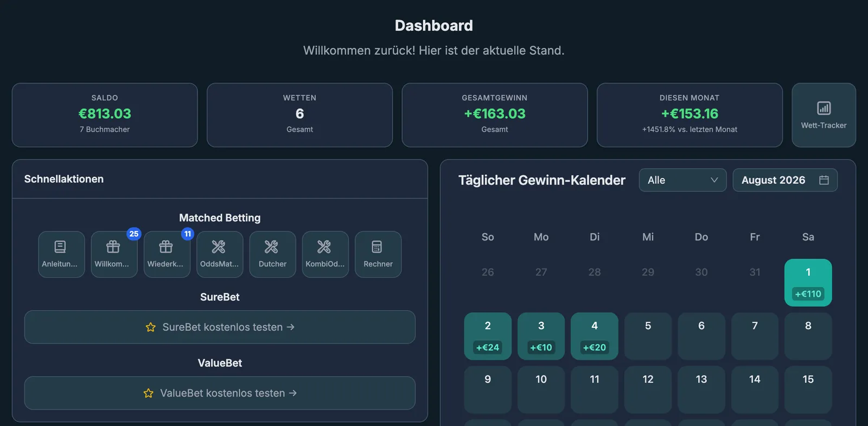Open Wiederkehrende offers gift tile
The width and height of the screenshot is (868, 426).
coord(167,255)
